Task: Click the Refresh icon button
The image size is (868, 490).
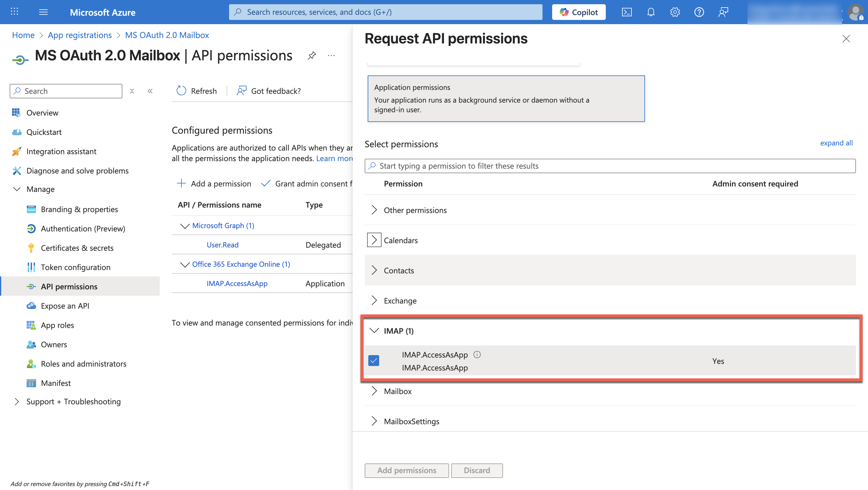Action: pos(181,91)
